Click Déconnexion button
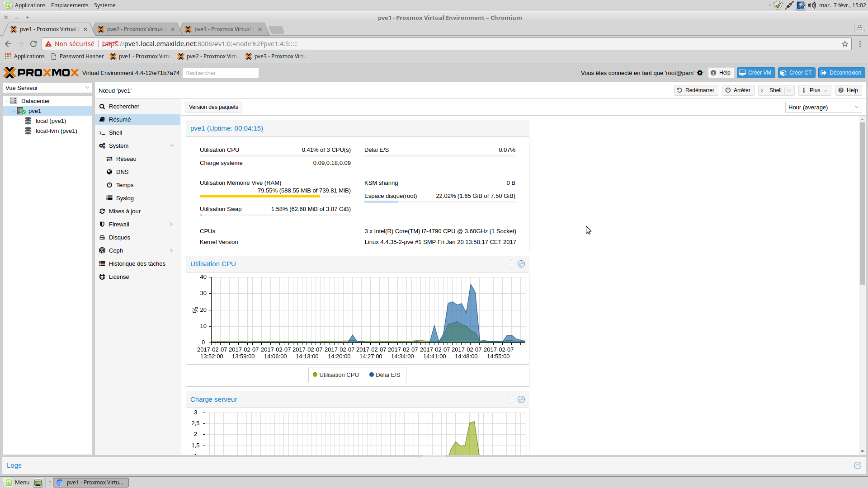This screenshot has height=488, width=868. coord(841,73)
